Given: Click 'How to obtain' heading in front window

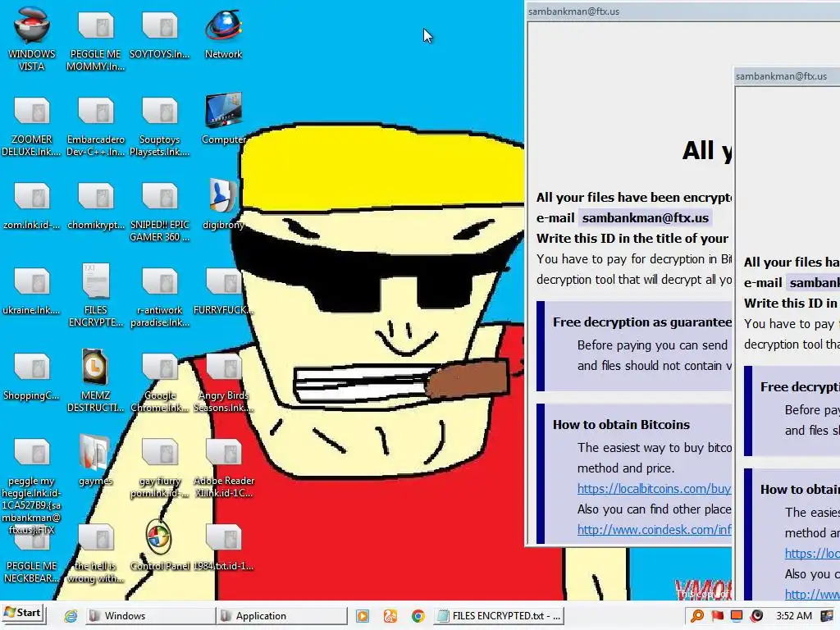Looking at the screenshot, I should tap(800, 490).
